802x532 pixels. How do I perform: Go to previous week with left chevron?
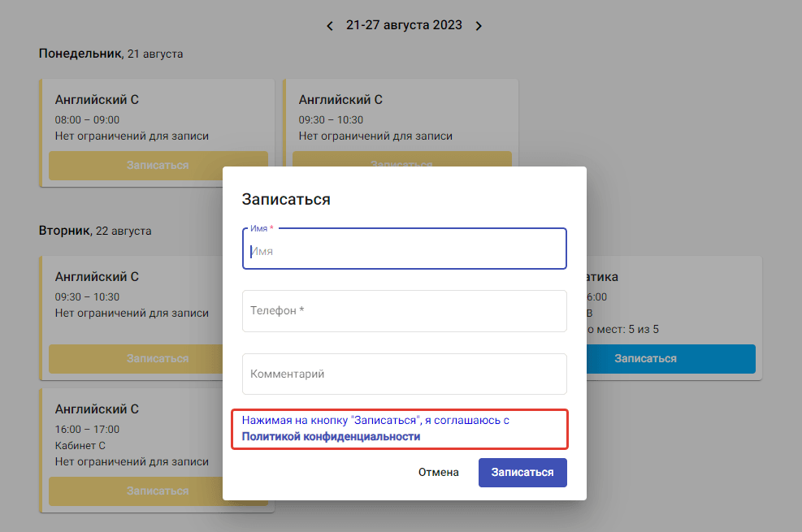click(x=330, y=26)
